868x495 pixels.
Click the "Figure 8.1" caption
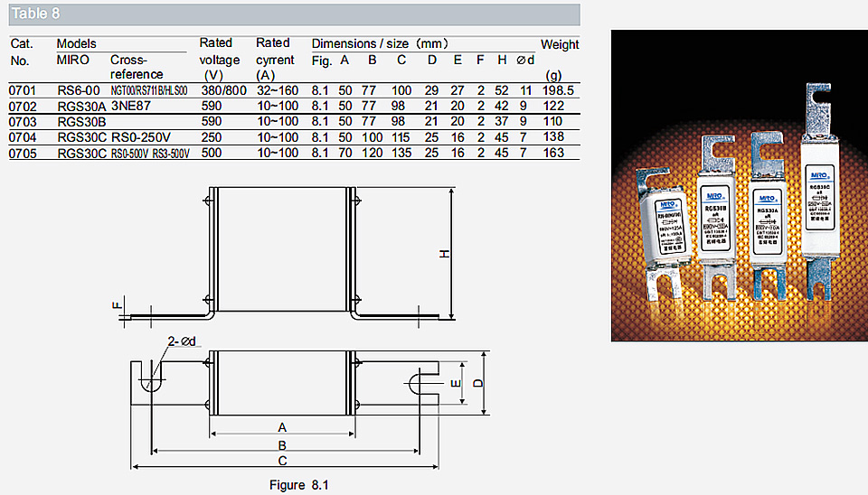click(299, 485)
